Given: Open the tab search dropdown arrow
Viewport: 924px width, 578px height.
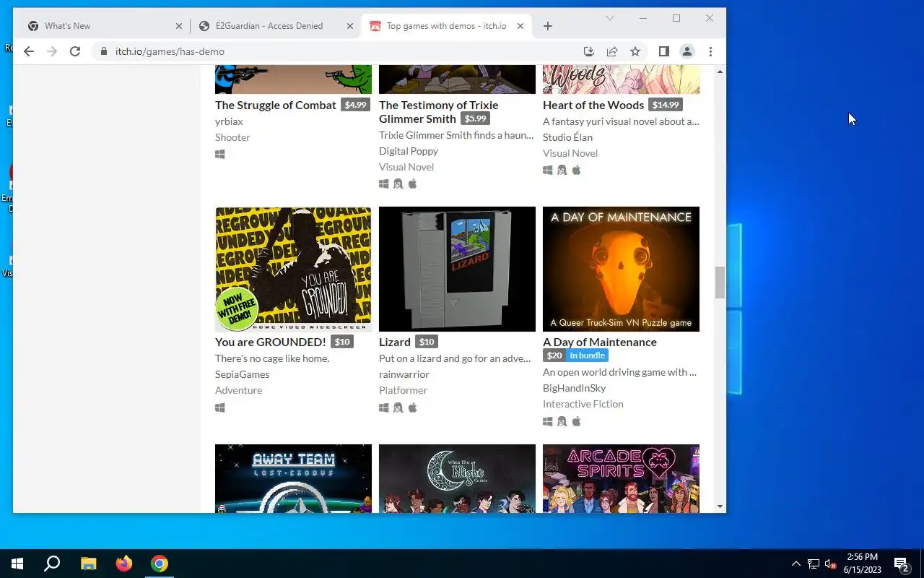Looking at the screenshot, I should point(610,18).
